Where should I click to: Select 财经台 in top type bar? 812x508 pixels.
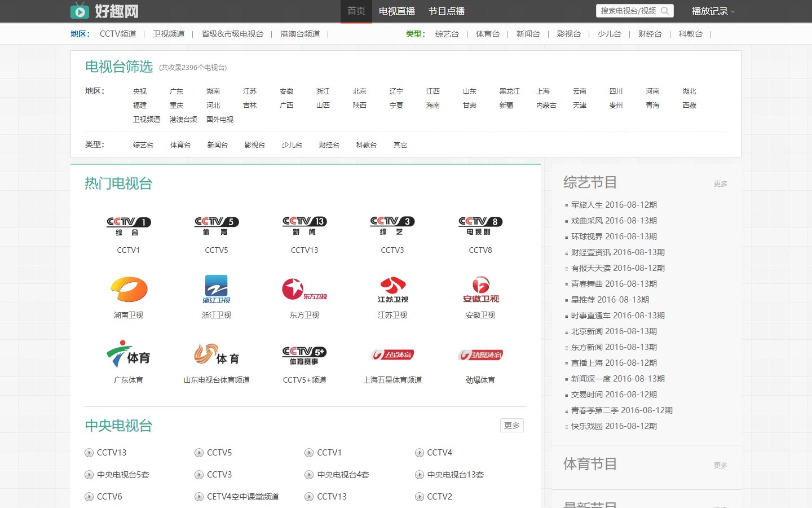pos(650,34)
